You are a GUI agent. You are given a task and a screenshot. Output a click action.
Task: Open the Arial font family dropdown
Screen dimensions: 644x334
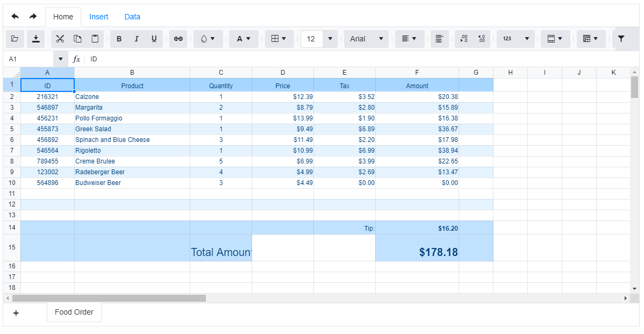point(367,39)
